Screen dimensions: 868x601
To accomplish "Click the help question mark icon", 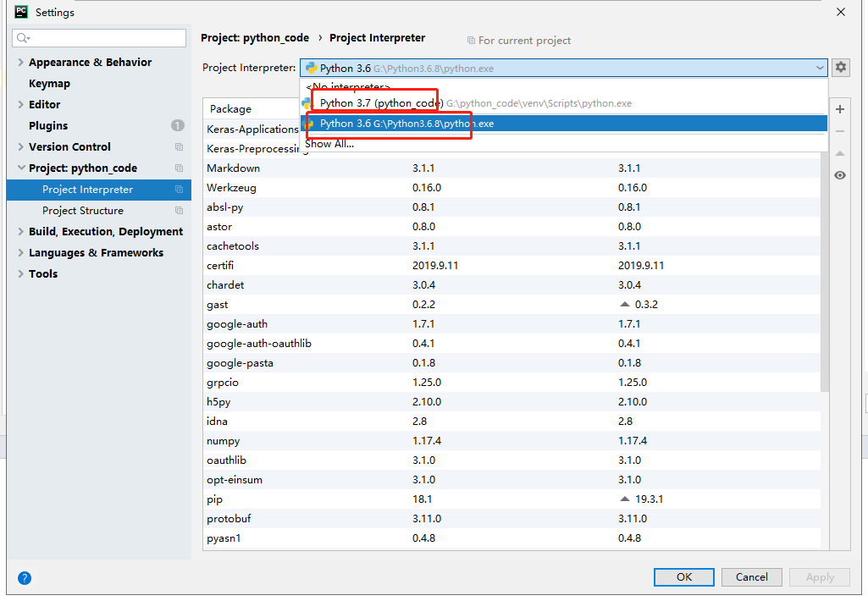I will pos(25,578).
